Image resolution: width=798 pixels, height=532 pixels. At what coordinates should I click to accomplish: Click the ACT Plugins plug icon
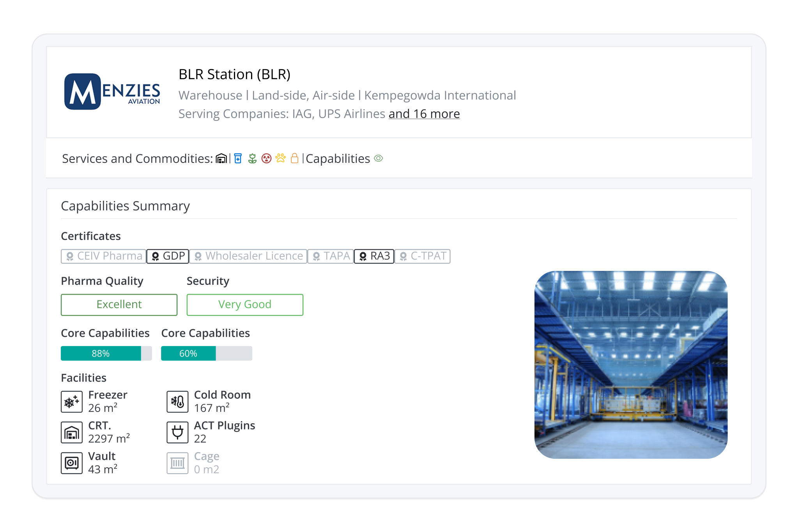click(177, 432)
